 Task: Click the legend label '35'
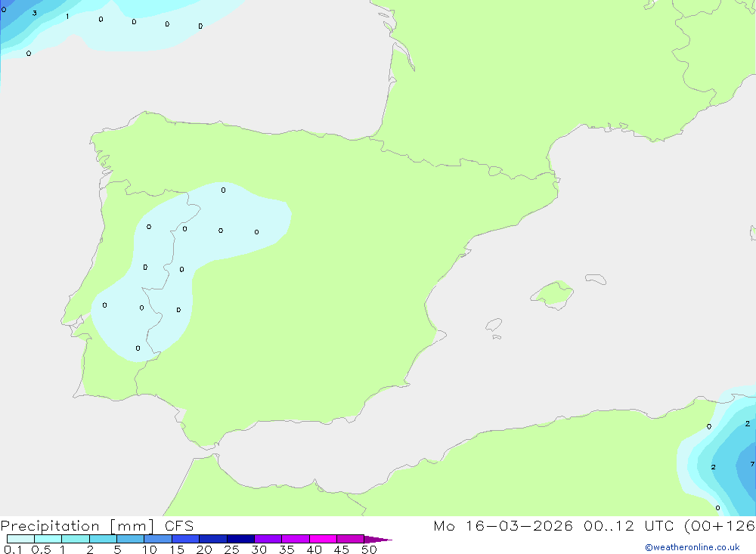[287, 549]
